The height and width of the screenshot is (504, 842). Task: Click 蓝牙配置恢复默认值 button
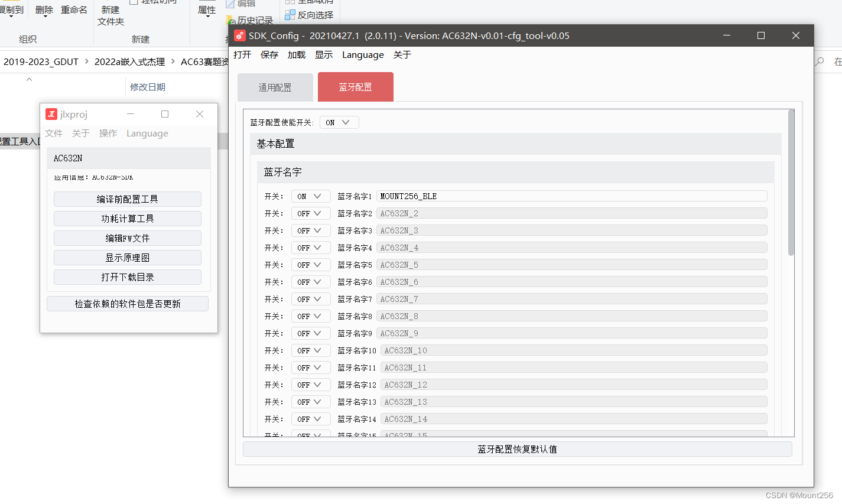[517, 449]
